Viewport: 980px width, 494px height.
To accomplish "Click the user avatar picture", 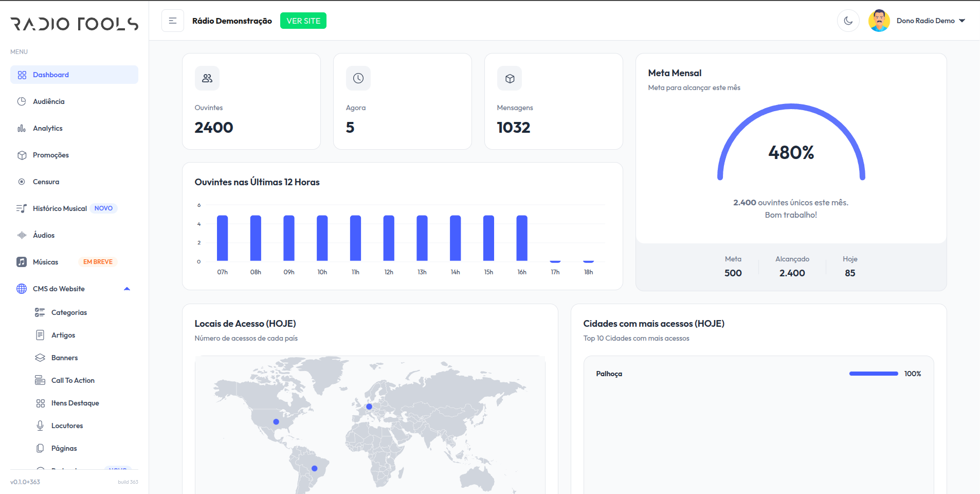I will pos(879,21).
